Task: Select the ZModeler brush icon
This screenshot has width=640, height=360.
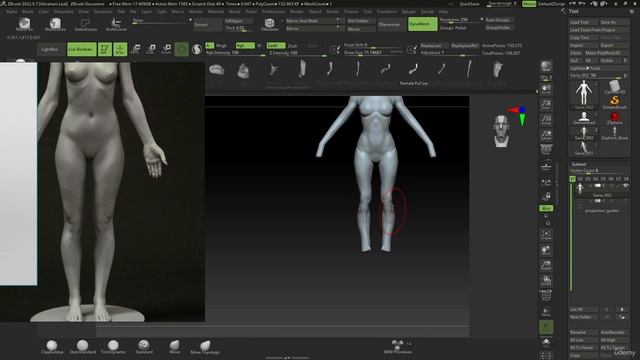Action: coord(269,24)
